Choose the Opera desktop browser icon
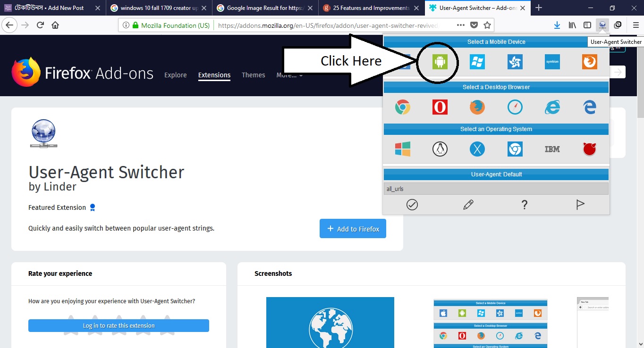This screenshot has width=644, height=348. tap(440, 108)
